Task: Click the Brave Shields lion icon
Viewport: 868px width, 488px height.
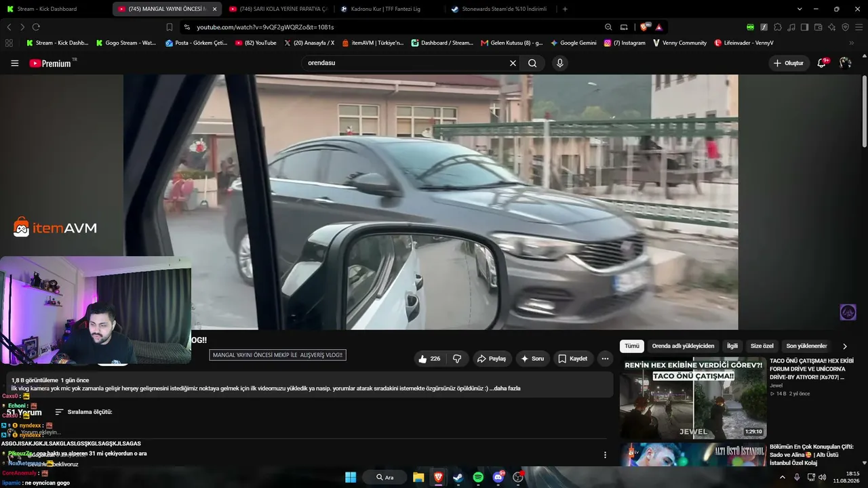Action: pyautogui.click(x=644, y=27)
